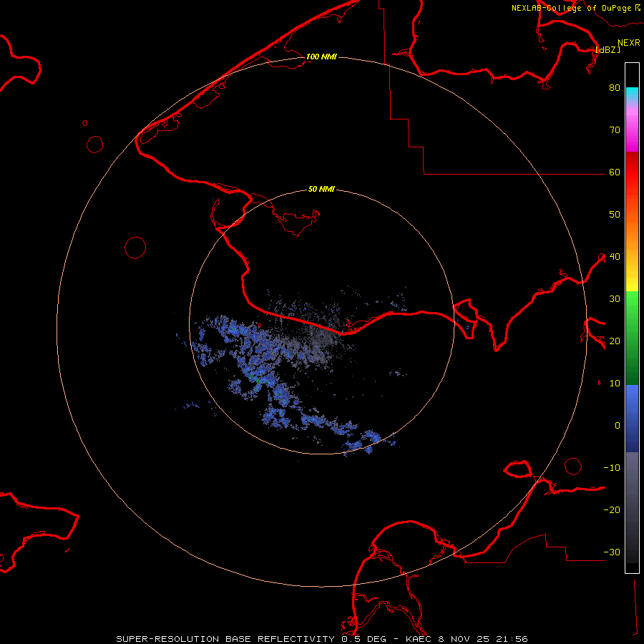644x644 pixels.
Task: Click the [dBZ] unit label
Action: (608, 49)
